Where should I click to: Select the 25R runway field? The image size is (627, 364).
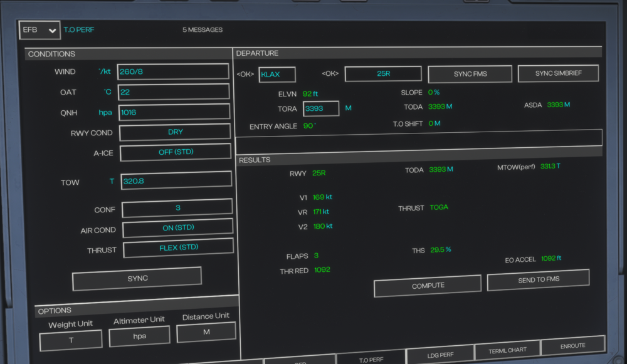(x=382, y=74)
